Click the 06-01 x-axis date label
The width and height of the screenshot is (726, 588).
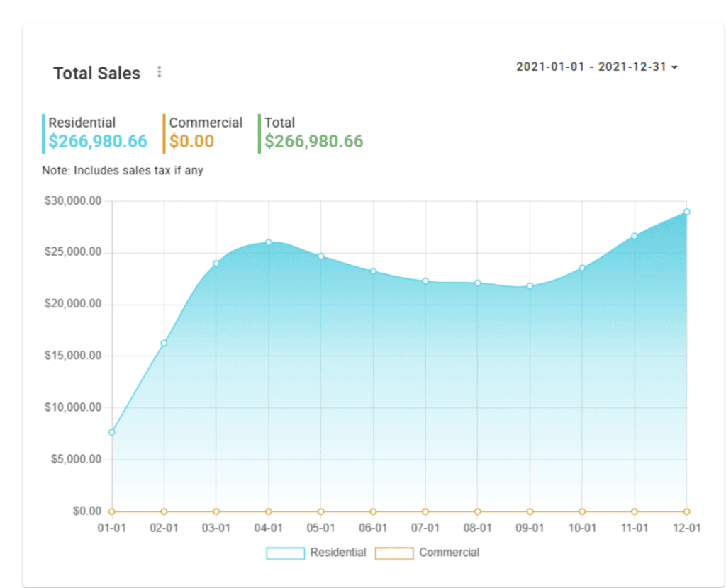point(372,527)
